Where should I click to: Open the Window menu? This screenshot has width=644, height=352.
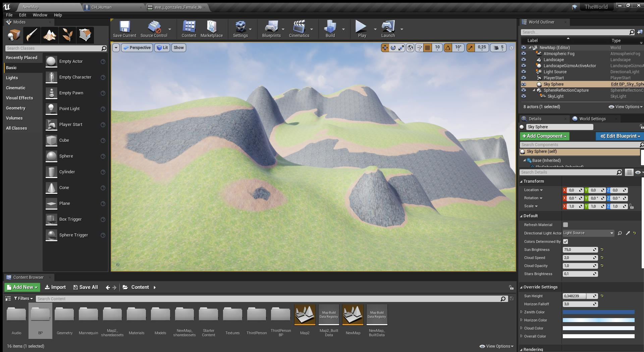tap(40, 15)
